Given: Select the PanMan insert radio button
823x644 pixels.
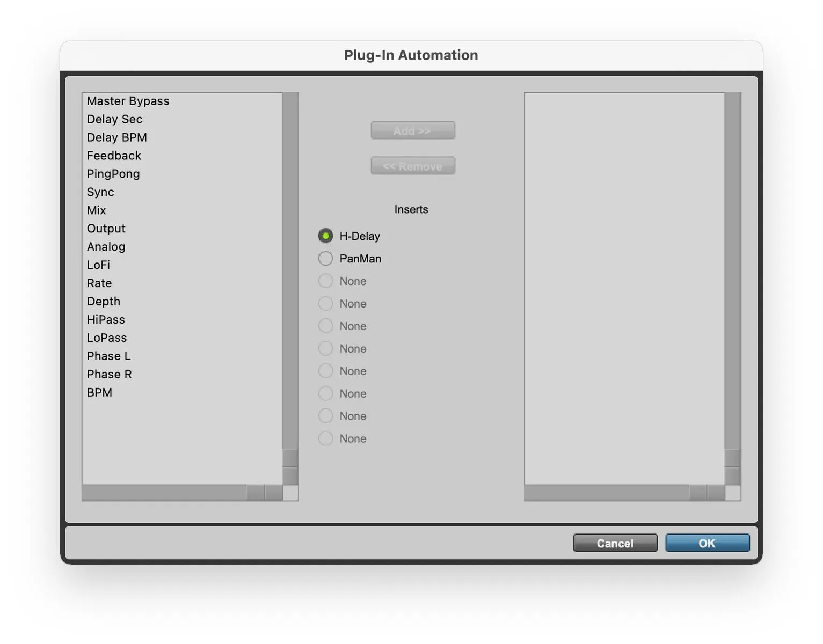Looking at the screenshot, I should click(x=326, y=258).
